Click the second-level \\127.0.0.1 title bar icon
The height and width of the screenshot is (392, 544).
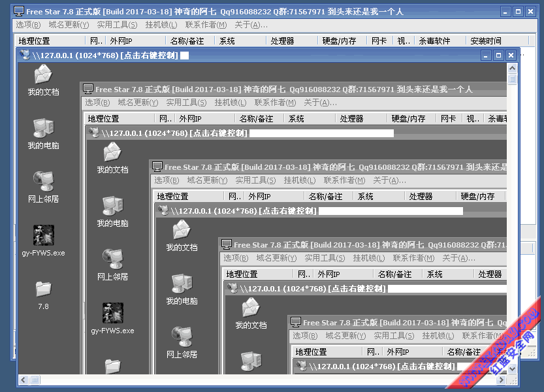click(x=93, y=133)
